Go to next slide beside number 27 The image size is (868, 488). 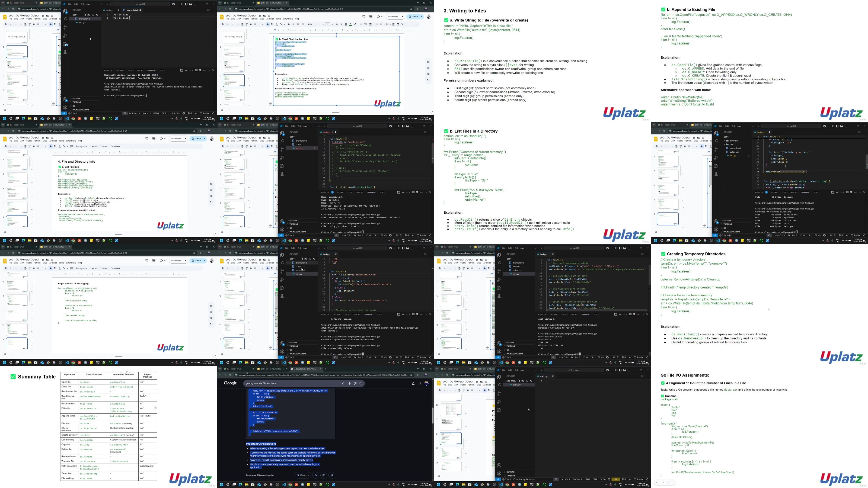tap(669, 483)
